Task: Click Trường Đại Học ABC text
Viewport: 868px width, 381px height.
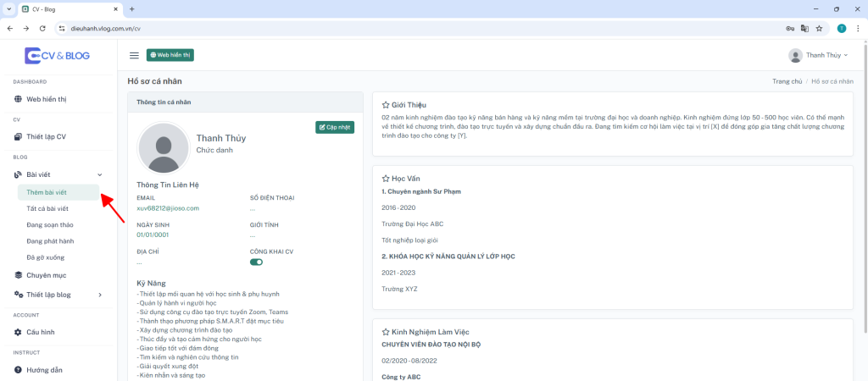Action: point(413,224)
